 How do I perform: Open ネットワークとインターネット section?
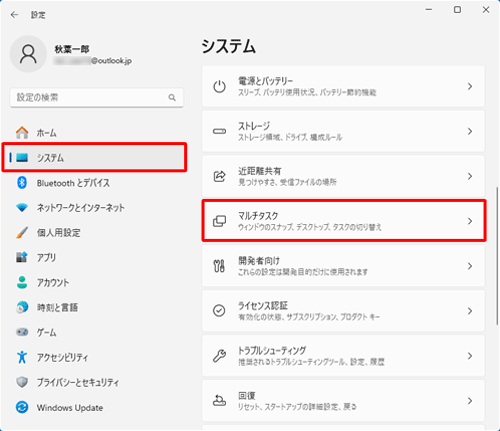click(97, 208)
